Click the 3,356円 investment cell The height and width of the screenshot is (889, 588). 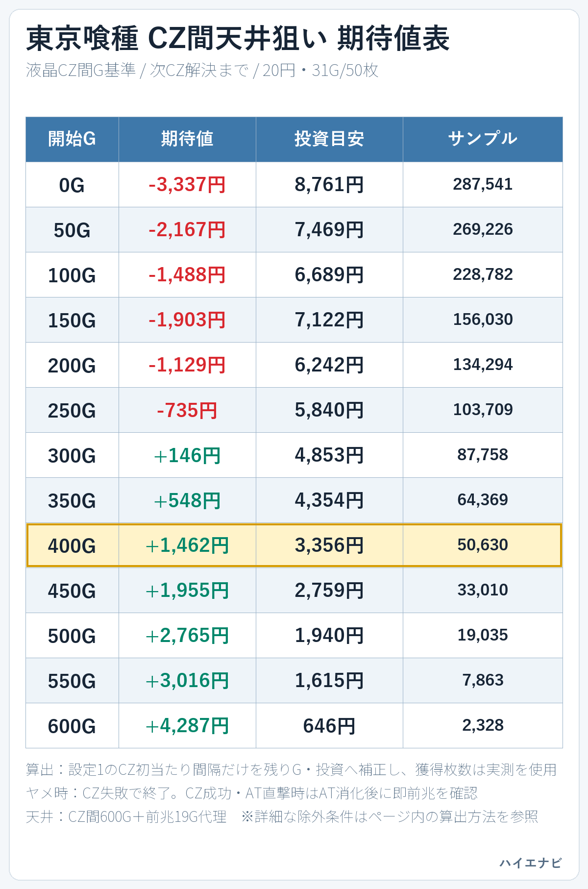pos(329,545)
